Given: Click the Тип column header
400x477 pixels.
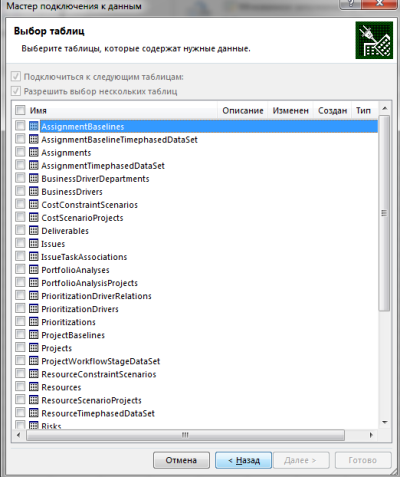Looking at the screenshot, I should (363, 110).
